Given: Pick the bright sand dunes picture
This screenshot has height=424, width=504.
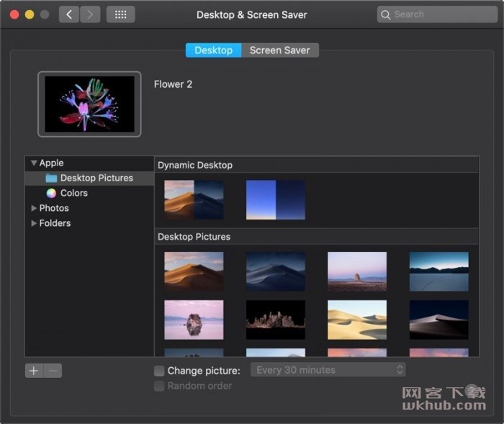Looking at the screenshot, I should 357,320.
